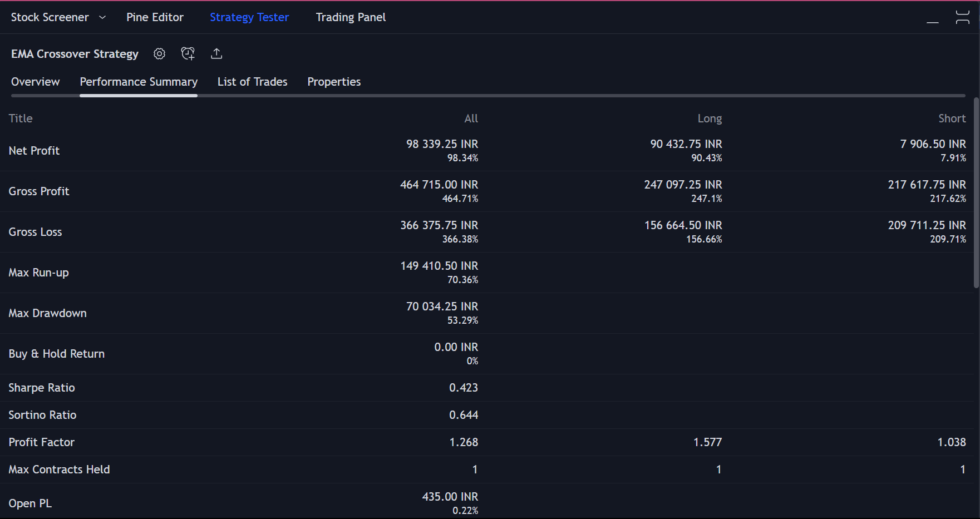
Task: Switch to the Pine Editor tab
Action: [155, 17]
